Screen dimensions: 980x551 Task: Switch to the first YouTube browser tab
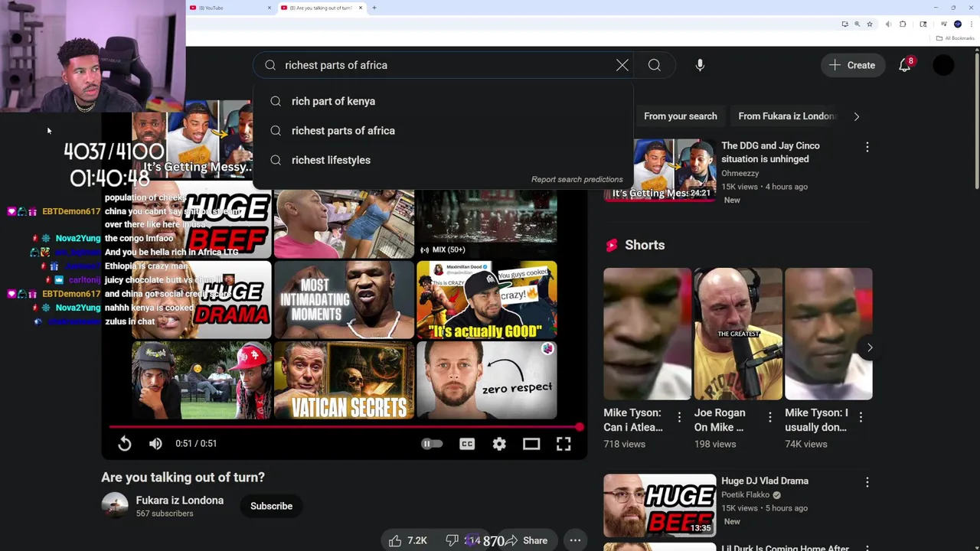tap(230, 8)
